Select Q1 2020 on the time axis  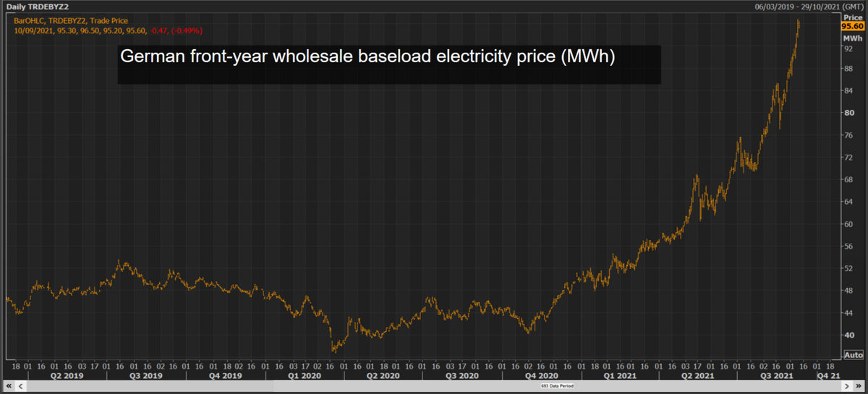305,376
